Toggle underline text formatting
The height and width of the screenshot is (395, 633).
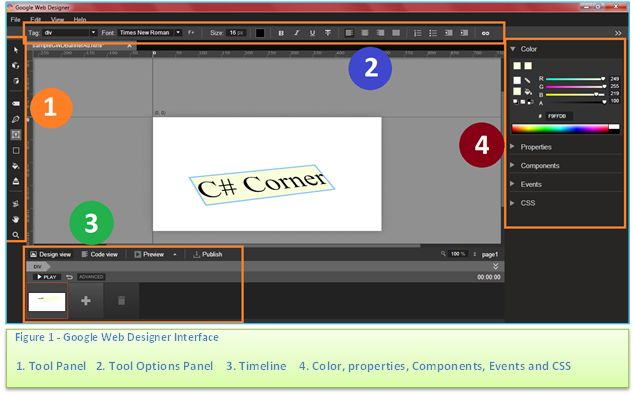tap(312, 33)
